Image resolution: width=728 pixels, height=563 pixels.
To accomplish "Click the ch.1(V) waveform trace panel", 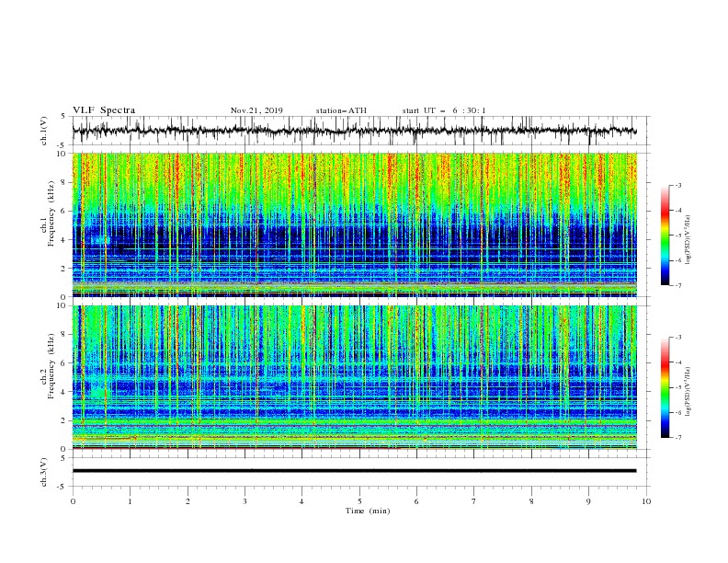I will pyautogui.click(x=361, y=131).
